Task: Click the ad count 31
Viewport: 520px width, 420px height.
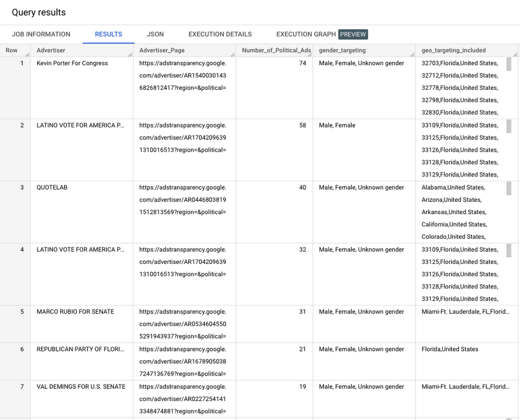Action: (x=303, y=312)
